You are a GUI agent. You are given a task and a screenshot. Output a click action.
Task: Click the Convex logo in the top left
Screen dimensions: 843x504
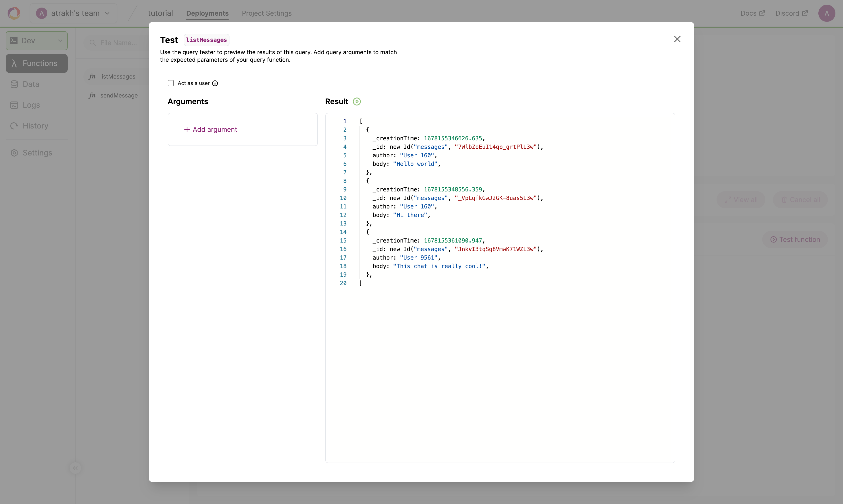click(14, 13)
